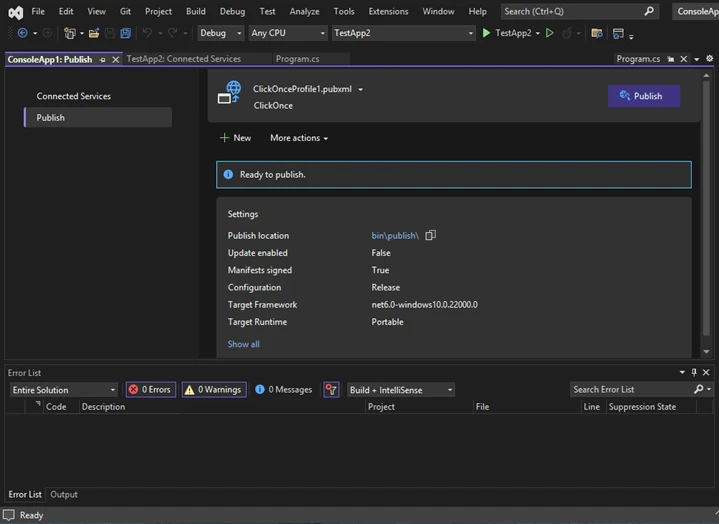
Task: Open the toolbar overflow options arrow
Action: (x=631, y=36)
